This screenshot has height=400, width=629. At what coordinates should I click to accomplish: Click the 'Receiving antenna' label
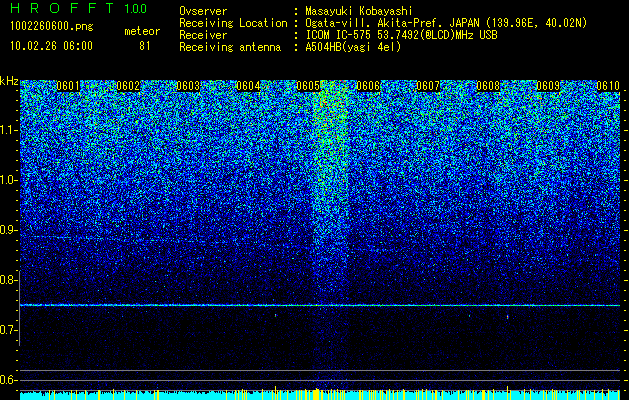click(x=230, y=47)
